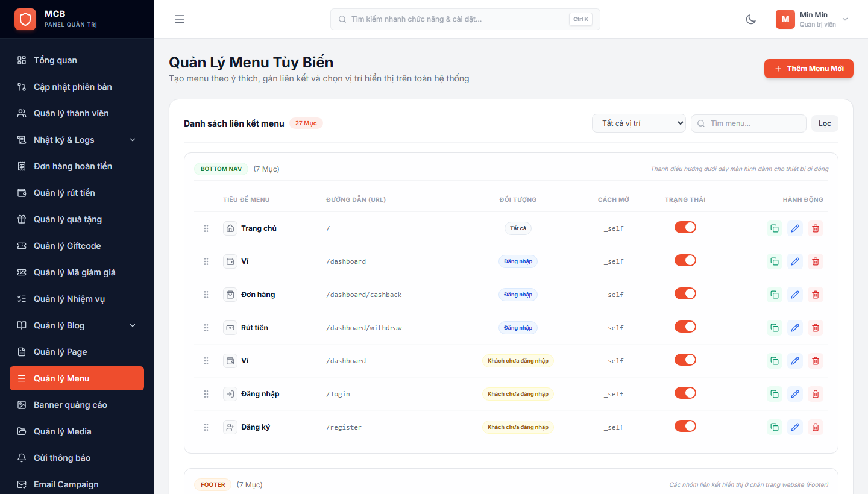868x494 pixels.
Task: Edit the Trang chủ menu item
Action: pyautogui.click(x=795, y=228)
